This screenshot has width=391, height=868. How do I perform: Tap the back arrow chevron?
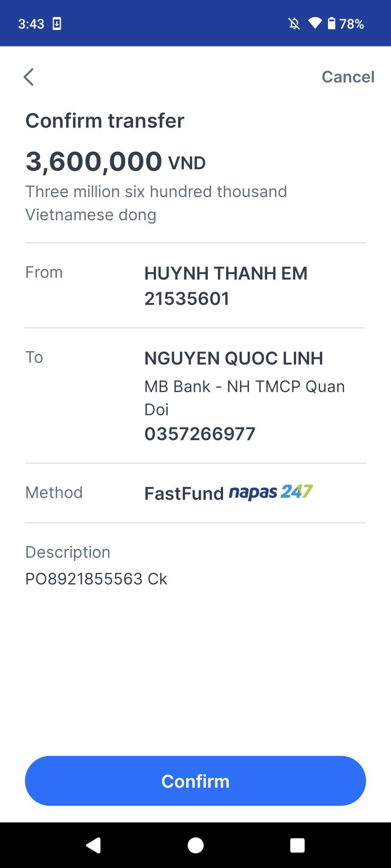pyautogui.click(x=29, y=77)
